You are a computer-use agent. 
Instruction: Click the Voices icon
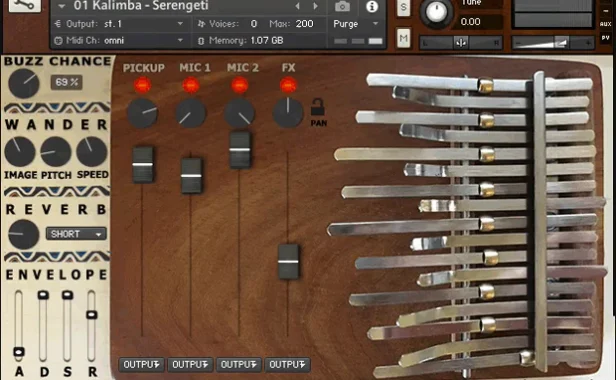pyautogui.click(x=201, y=24)
